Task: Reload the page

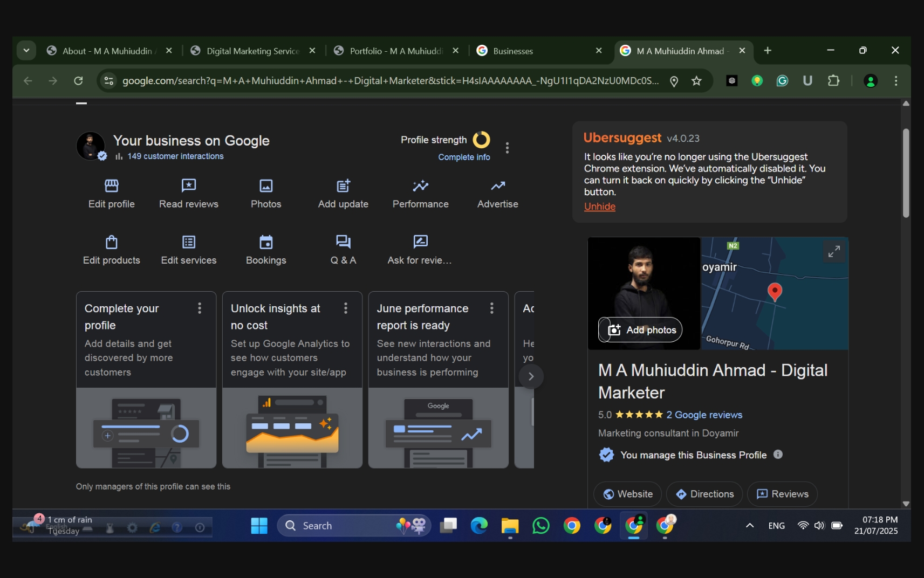Action: tap(78, 81)
